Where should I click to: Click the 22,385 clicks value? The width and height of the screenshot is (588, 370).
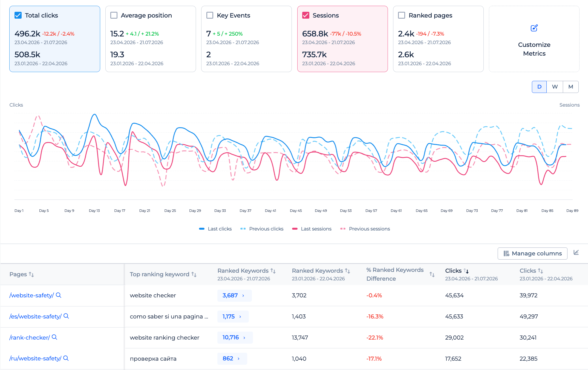pos(528,359)
